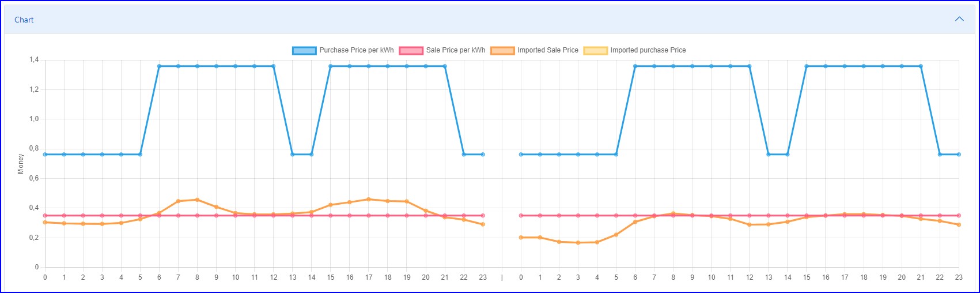
Task: Click the blue point at hour 21, right day
Action: tap(921, 66)
